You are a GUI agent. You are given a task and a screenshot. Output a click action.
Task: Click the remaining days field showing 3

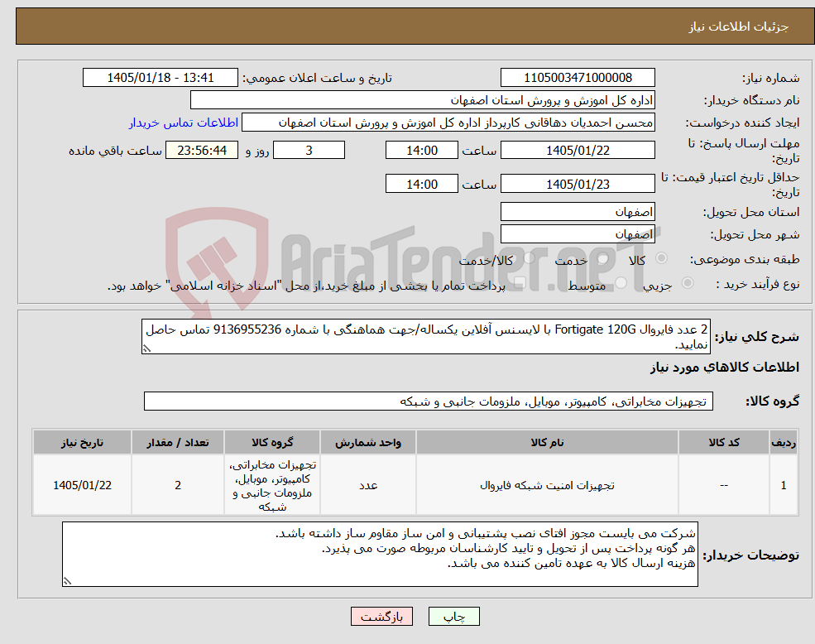click(309, 151)
